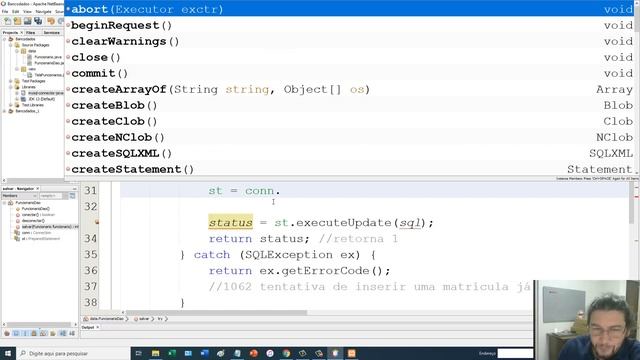The image size is (640, 360).
Task: Toggle last Navigator filter icon at bottom
Action: (x=72, y=333)
